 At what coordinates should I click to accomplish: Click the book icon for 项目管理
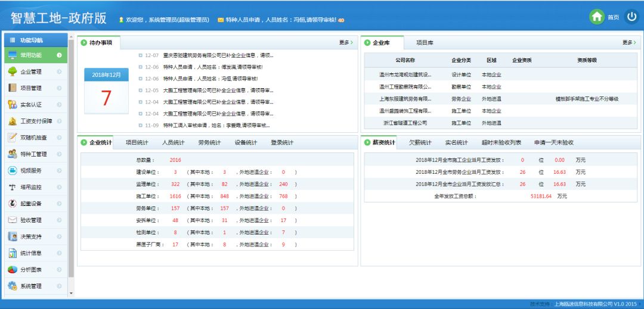pos(13,88)
